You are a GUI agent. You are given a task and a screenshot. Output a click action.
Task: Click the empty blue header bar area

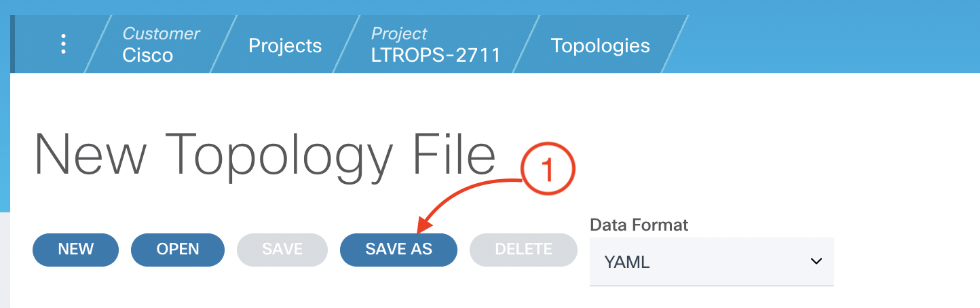[828, 41]
